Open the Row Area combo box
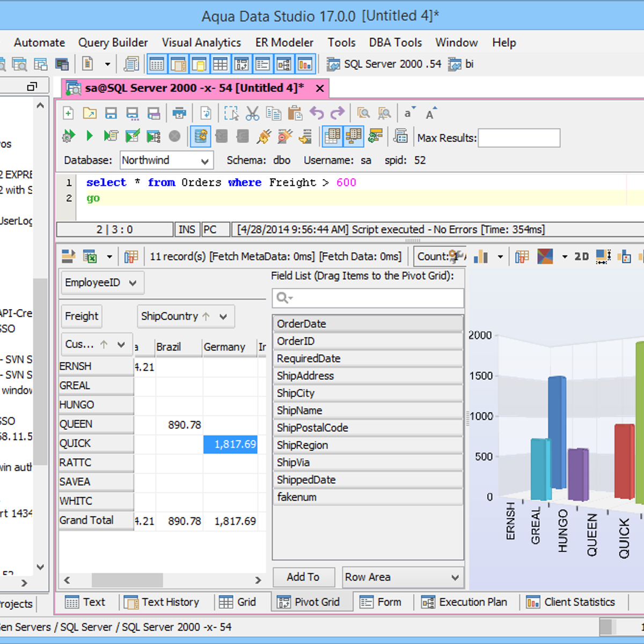This screenshot has height=644, width=644. coord(402,577)
